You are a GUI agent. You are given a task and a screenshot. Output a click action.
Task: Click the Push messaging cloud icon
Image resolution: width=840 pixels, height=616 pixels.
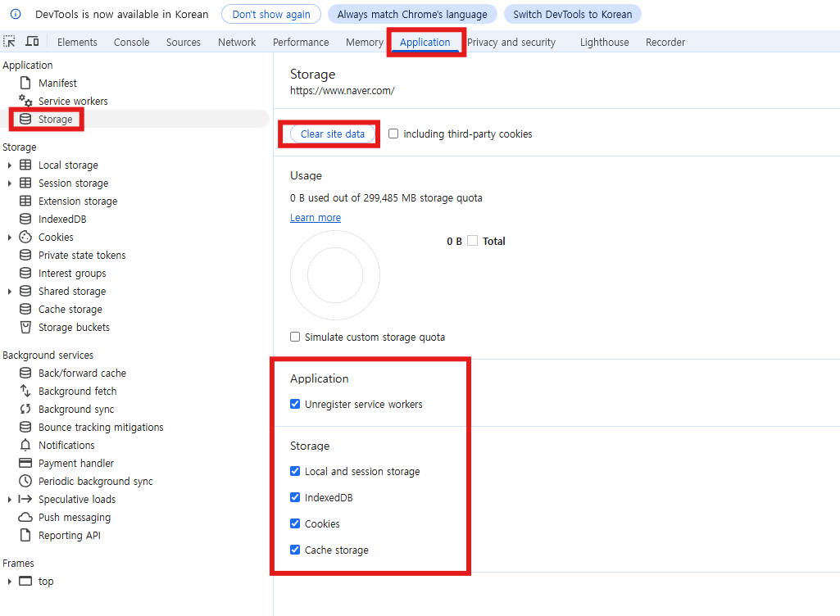tap(25, 517)
